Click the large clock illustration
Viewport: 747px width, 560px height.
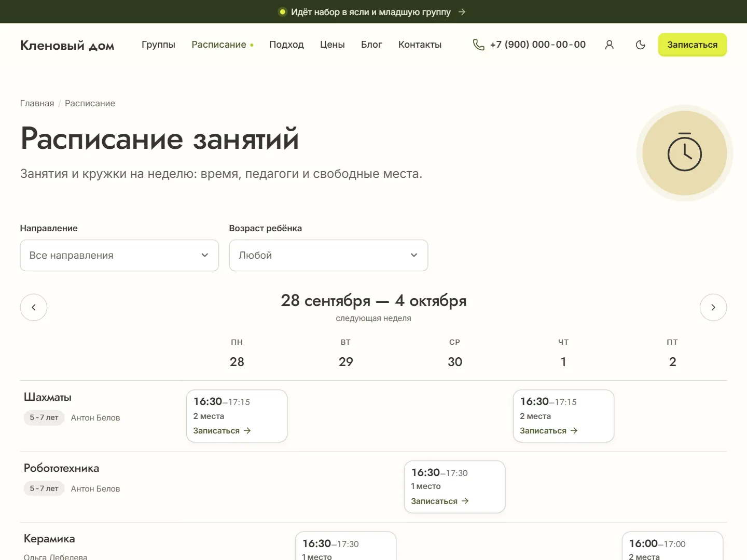point(685,153)
